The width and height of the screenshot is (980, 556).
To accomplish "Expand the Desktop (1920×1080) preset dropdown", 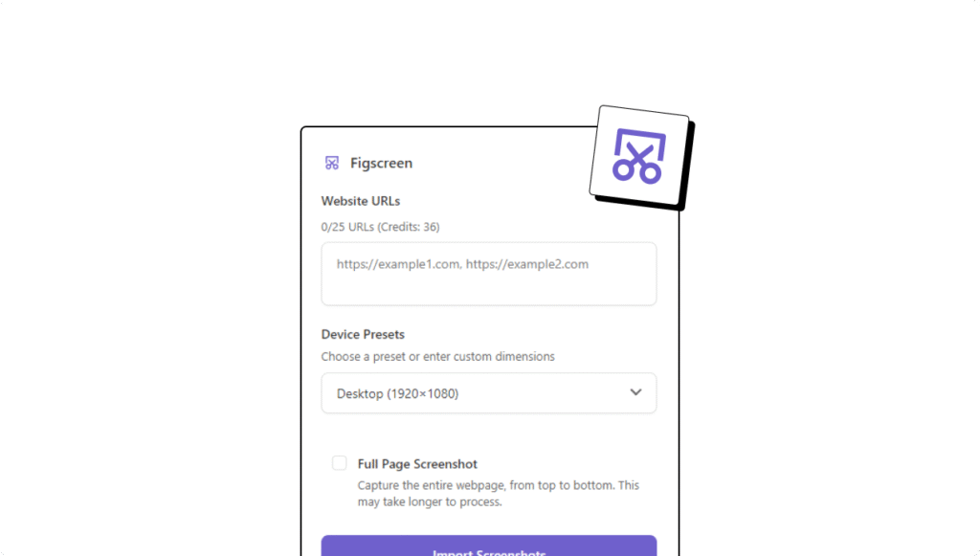I will coord(489,393).
